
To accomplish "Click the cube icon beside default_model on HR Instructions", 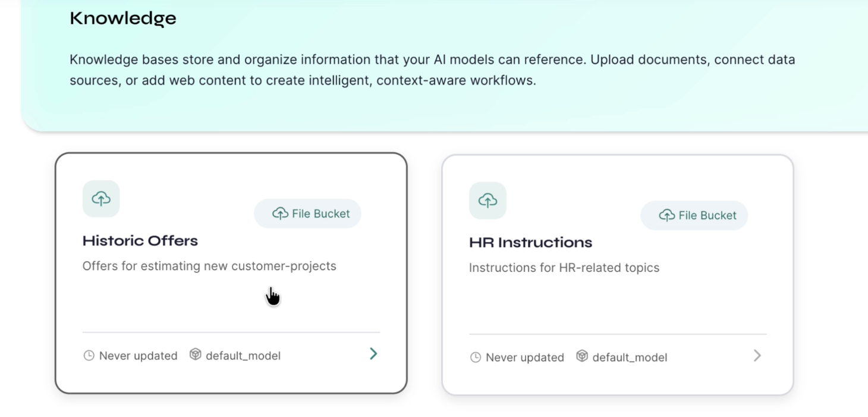I will pos(581,357).
